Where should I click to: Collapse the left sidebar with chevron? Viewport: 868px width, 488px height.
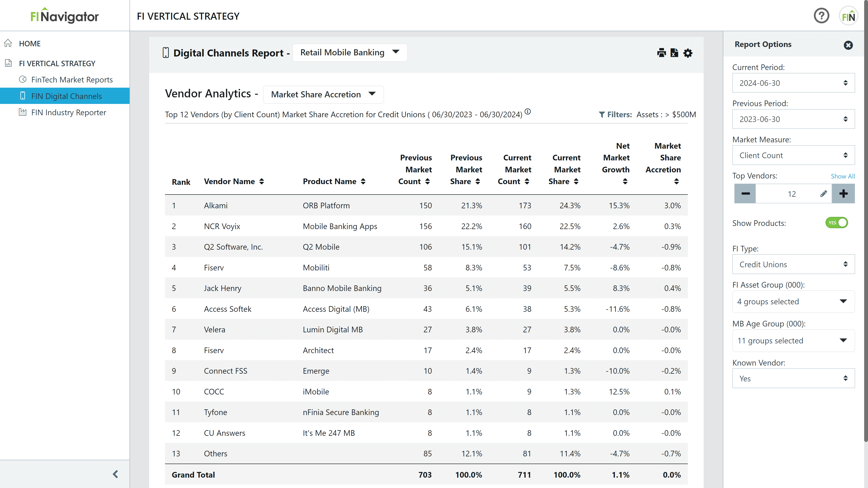pyautogui.click(x=115, y=474)
